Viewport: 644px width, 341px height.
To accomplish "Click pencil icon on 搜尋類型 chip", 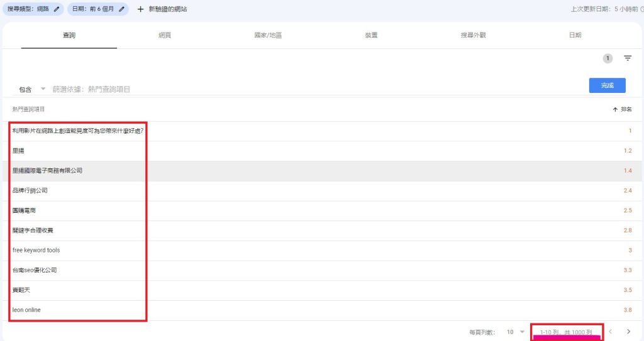I will [57, 9].
